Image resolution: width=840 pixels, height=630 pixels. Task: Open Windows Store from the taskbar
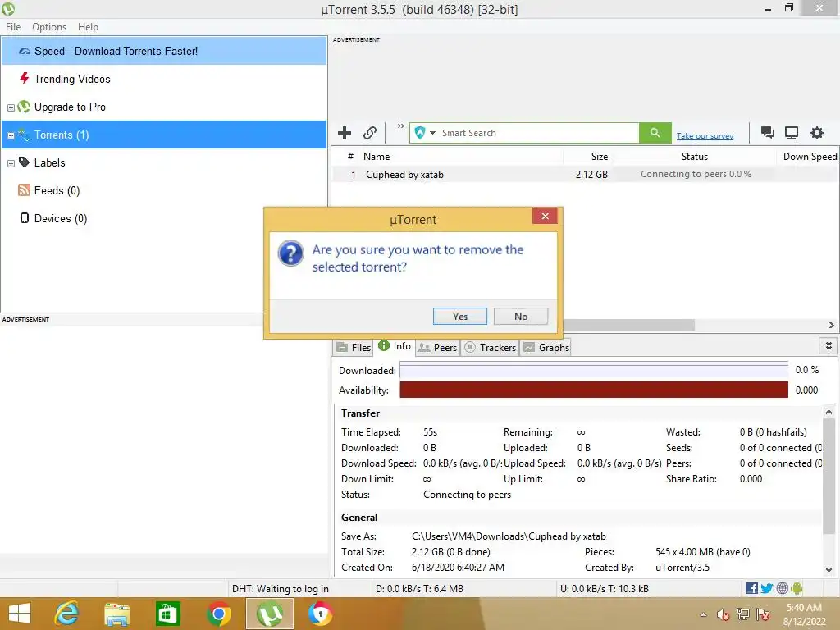(167, 614)
